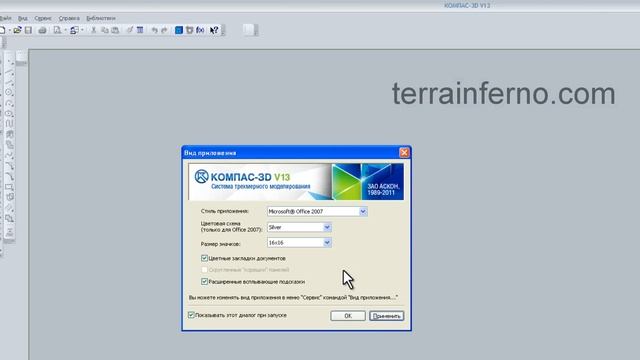Print document using the printer icon
640x360 pixels.
(42, 30)
